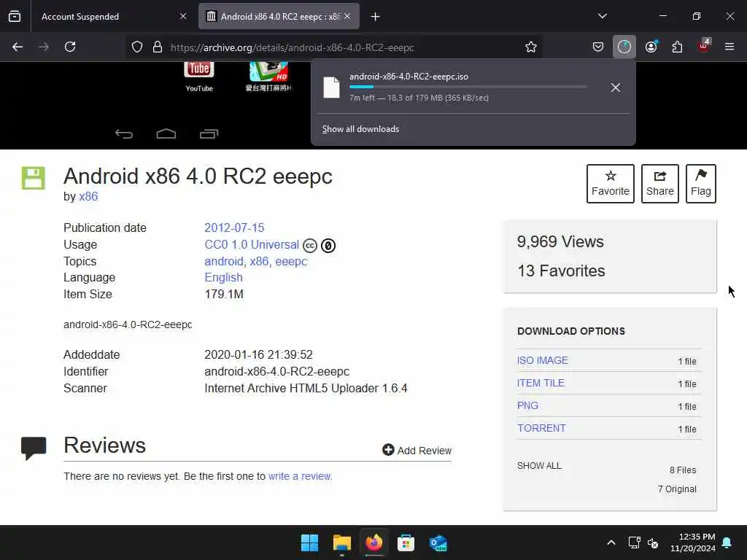Go back with the back arrow
This screenshot has height=560, width=747.
pyautogui.click(x=18, y=47)
